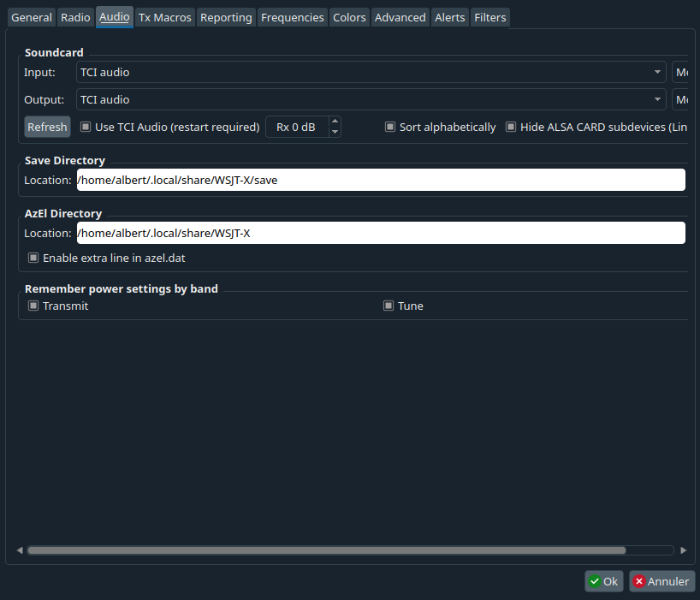Expand the soundcard Output dropdown
700x600 pixels.
click(371, 99)
